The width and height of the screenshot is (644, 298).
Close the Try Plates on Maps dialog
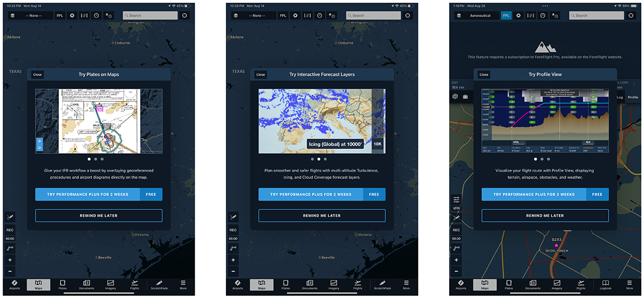[37, 75]
